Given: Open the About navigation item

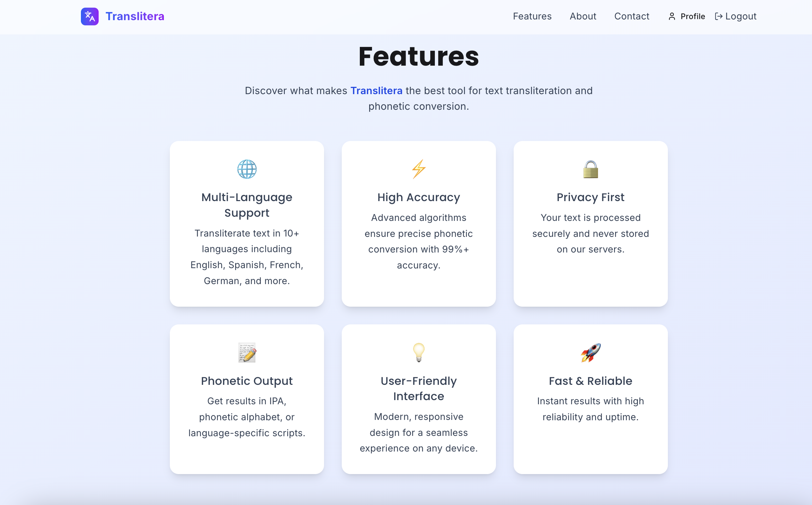Looking at the screenshot, I should pos(583,16).
